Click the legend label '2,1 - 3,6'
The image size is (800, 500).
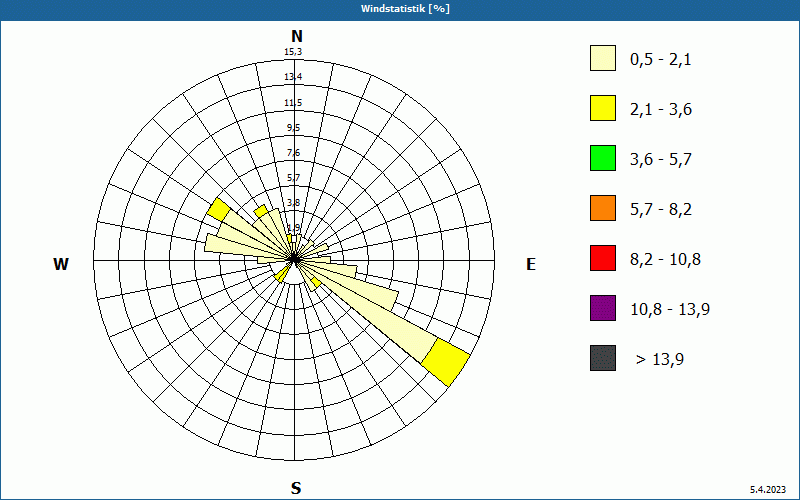pos(661,110)
